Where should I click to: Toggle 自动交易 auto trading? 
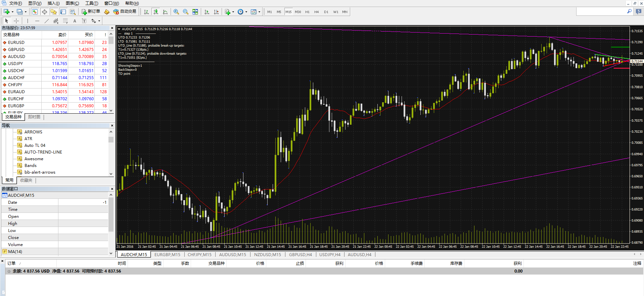coord(125,12)
